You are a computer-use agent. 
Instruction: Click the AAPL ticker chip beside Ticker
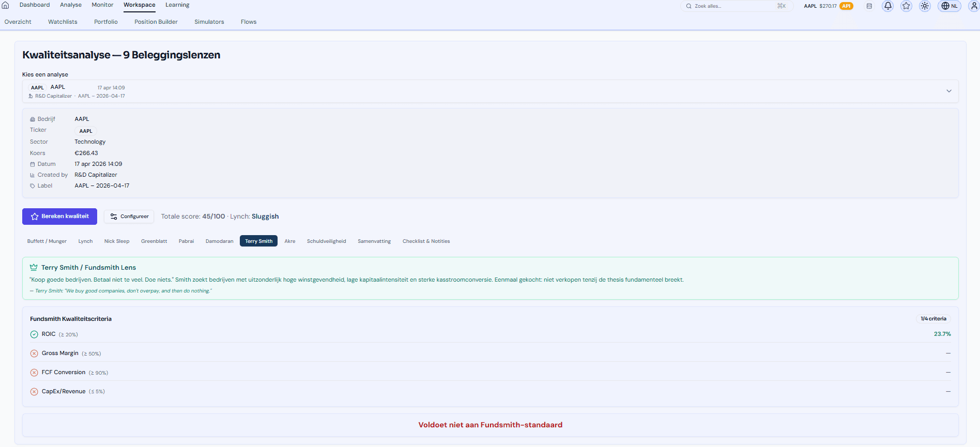click(86, 131)
